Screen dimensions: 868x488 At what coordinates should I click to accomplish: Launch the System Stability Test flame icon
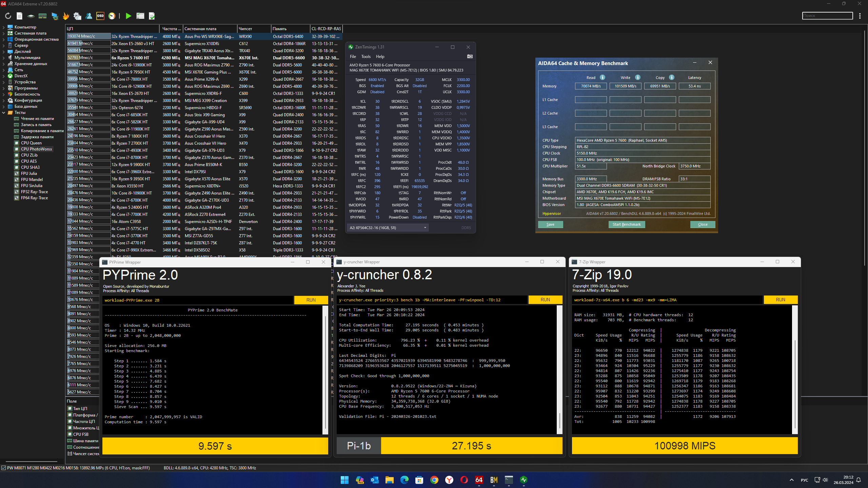(66, 16)
